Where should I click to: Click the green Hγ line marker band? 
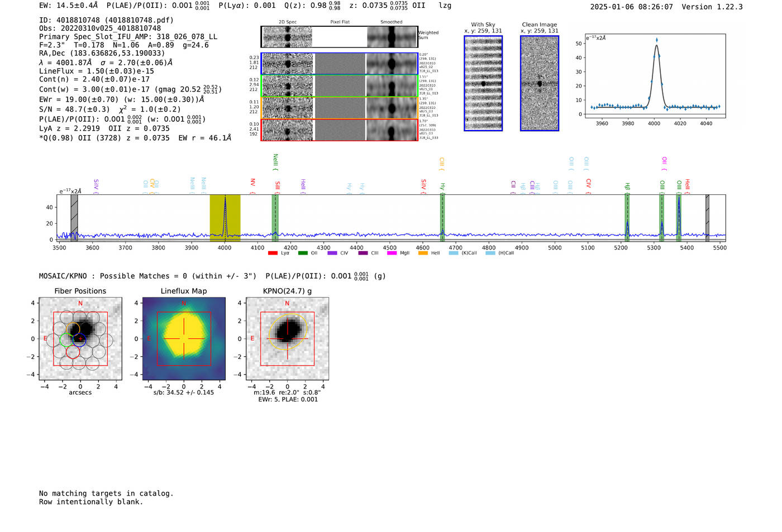pyautogui.click(x=442, y=218)
